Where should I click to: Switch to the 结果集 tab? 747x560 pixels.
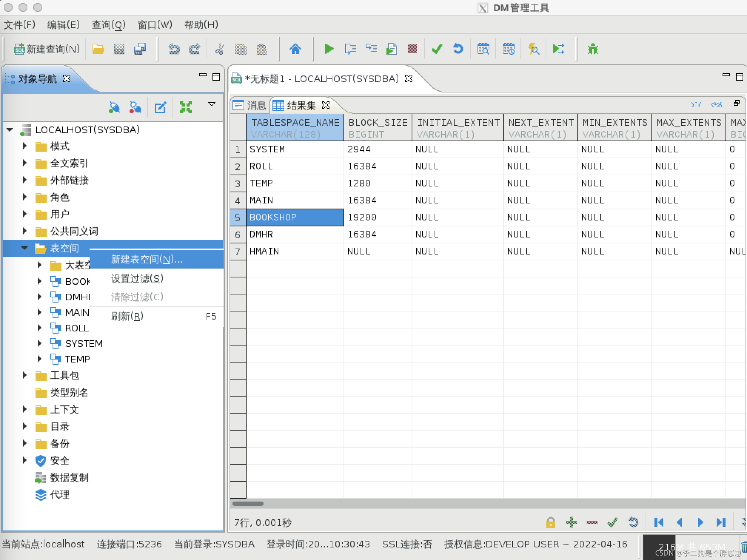pyautogui.click(x=295, y=105)
